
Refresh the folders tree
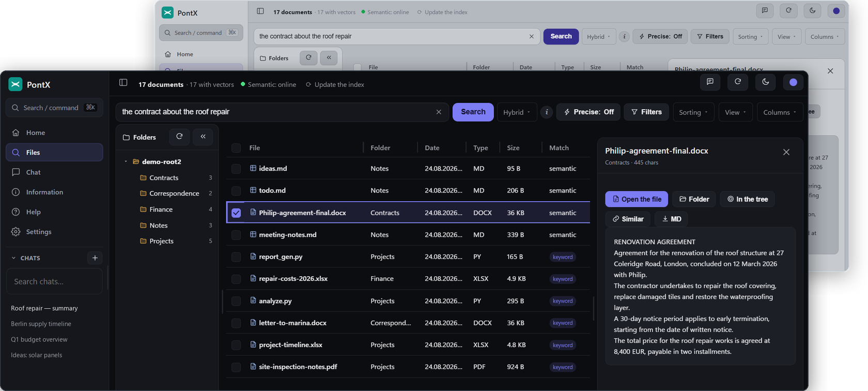tap(179, 137)
